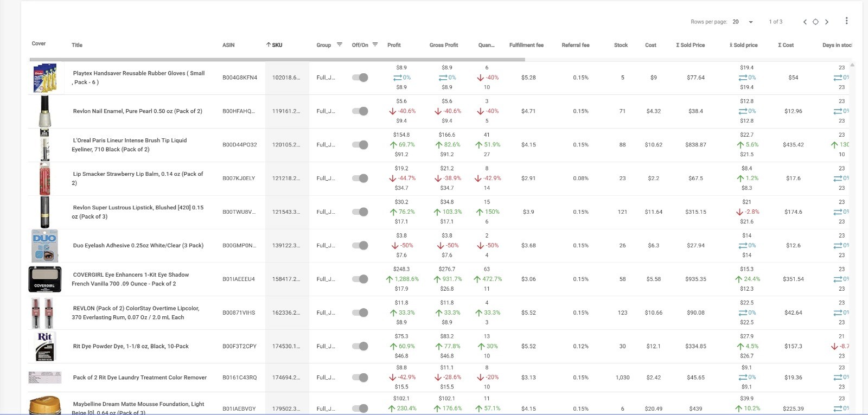
Task: Open the three-dot more options menu
Action: (x=846, y=21)
